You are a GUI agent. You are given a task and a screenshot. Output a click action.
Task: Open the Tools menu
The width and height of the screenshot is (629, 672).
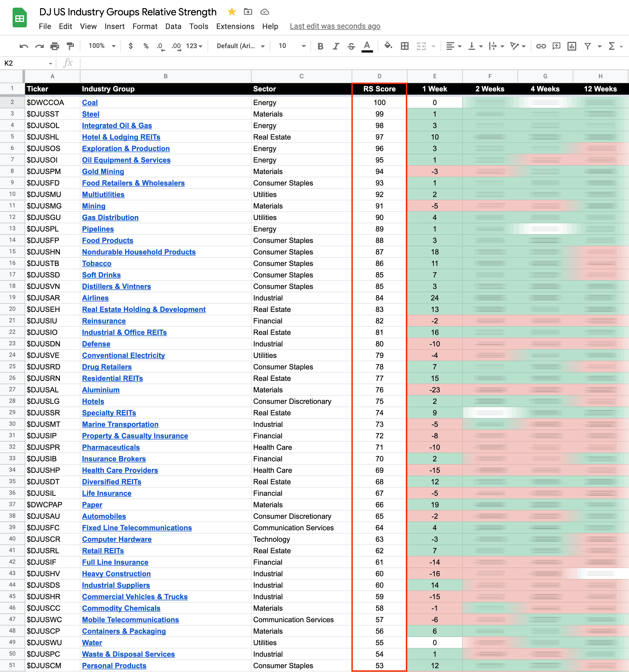(199, 26)
